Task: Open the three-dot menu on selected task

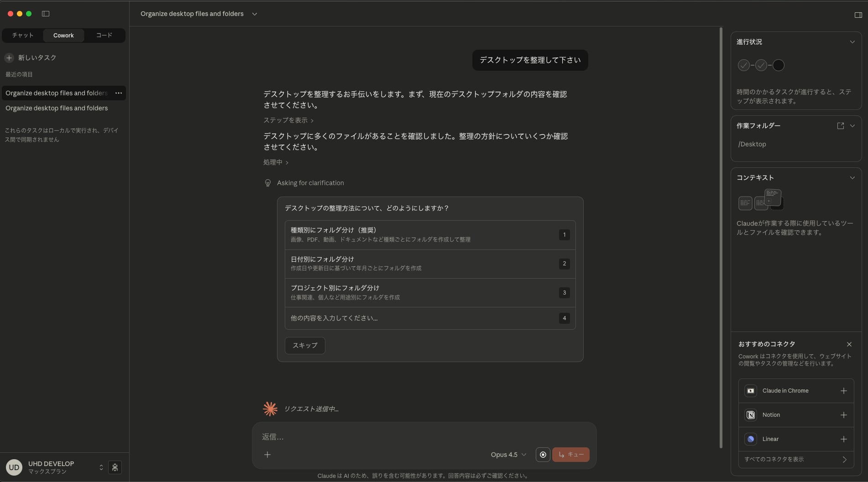Action: 119,93
